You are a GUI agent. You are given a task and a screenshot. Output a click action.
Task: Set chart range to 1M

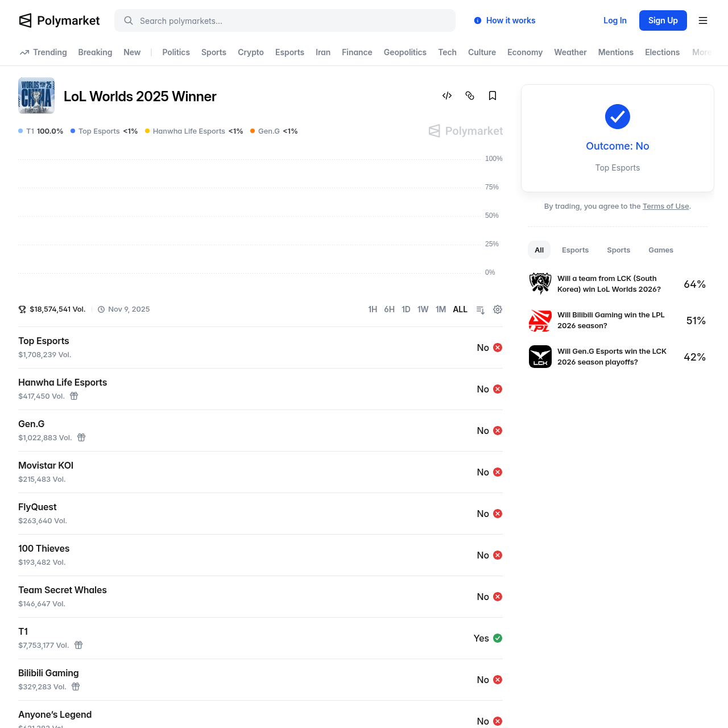click(x=441, y=309)
